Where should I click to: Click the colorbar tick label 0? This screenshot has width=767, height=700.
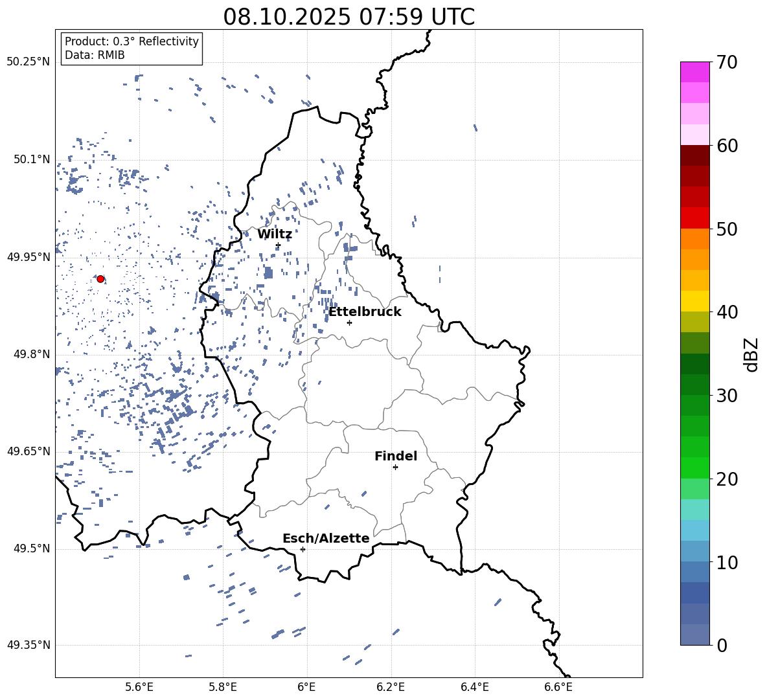pyautogui.click(x=722, y=645)
